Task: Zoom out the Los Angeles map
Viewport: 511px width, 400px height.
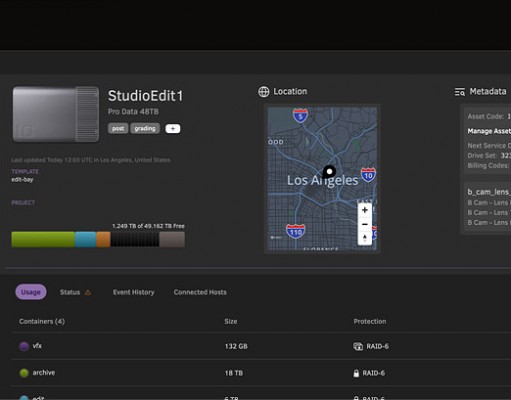Action: coord(365,224)
